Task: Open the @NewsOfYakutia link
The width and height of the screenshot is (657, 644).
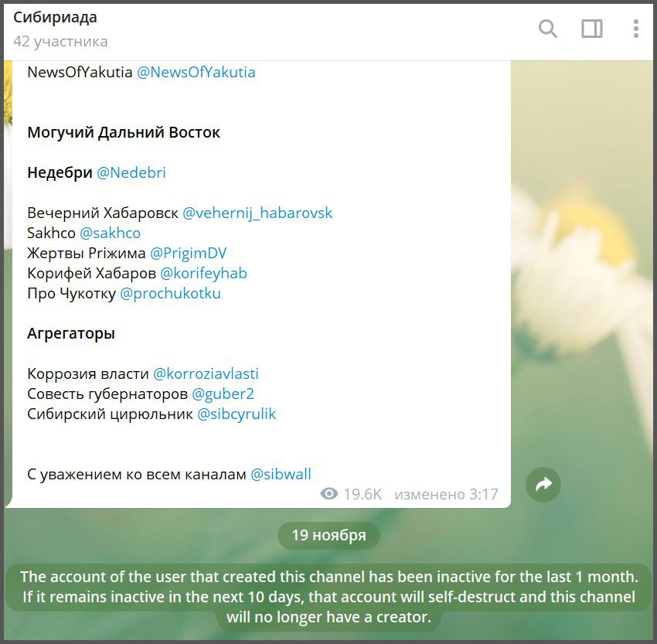Action: click(x=196, y=72)
